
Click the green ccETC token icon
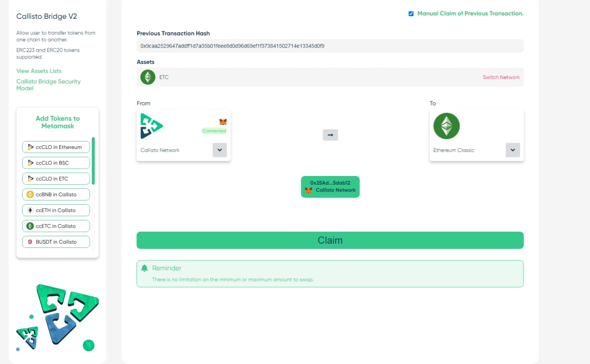coord(30,226)
